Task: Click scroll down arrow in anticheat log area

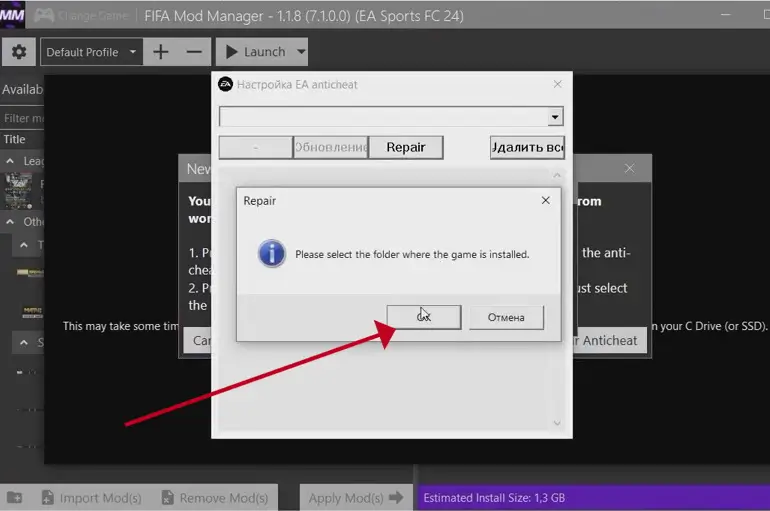Action: 557,423
